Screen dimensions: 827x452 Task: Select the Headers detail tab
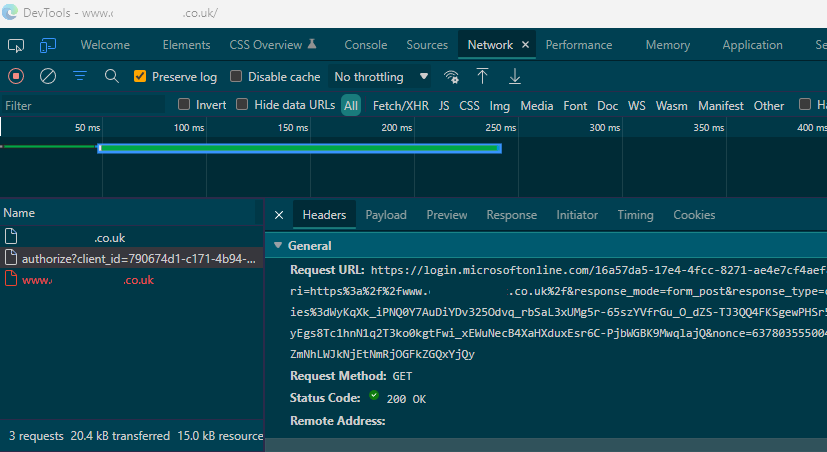click(324, 215)
